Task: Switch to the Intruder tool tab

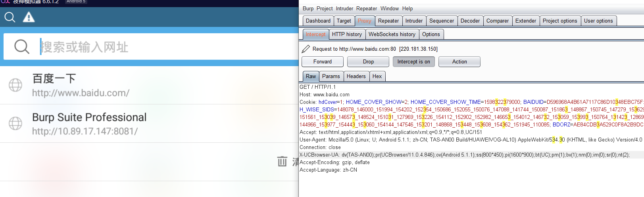Action: click(x=414, y=21)
